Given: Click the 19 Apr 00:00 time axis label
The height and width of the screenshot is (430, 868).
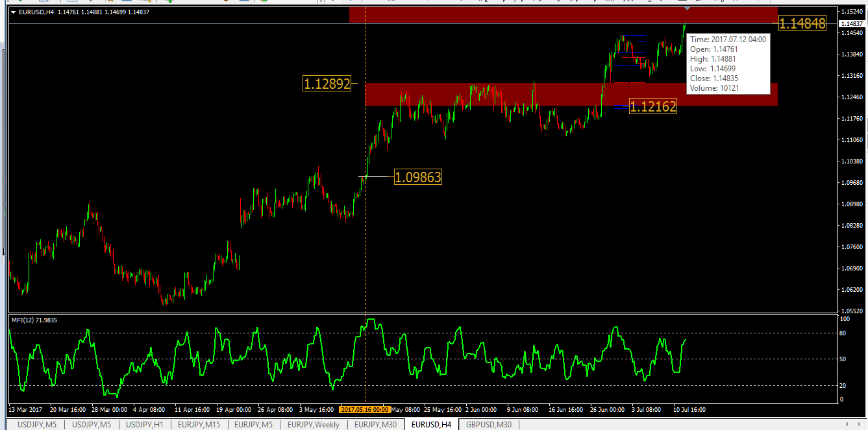Looking at the screenshot, I should coord(234,410).
